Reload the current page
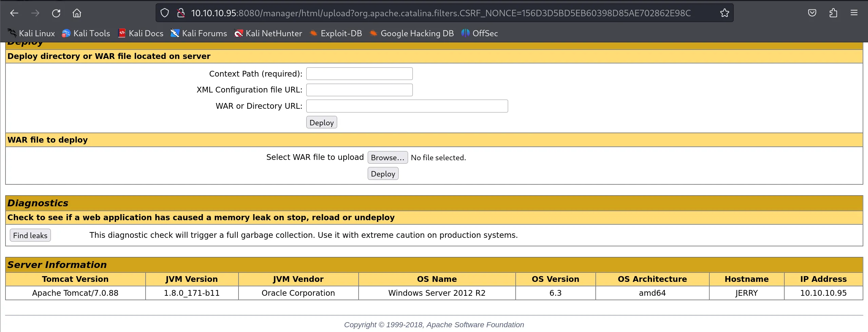This screenshot has width=868, height=332. [56, 13]
